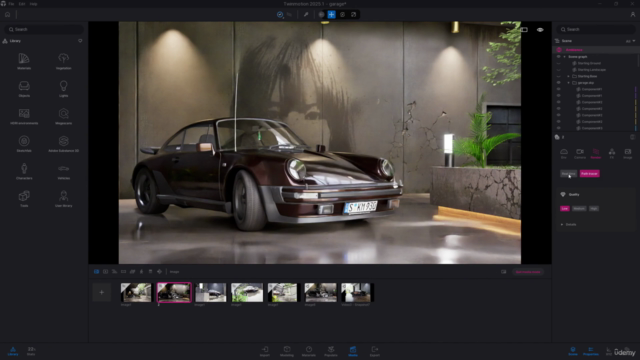Open the User library category

pyautogui.click(x=63, y=199)
